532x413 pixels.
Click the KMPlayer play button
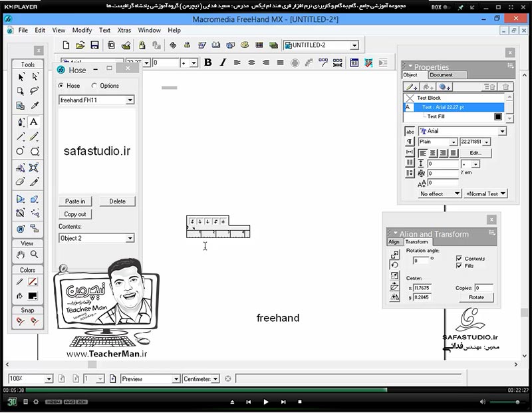click(265, 402)
